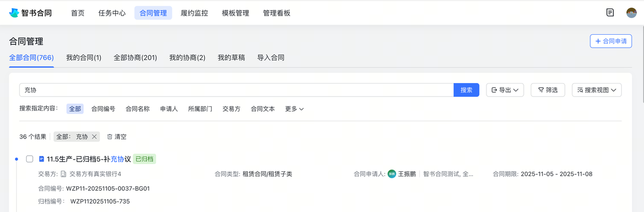Click 租赁合同/租赁子类 contract type
This screenshot has width=644, height=212.
point(267,174)
